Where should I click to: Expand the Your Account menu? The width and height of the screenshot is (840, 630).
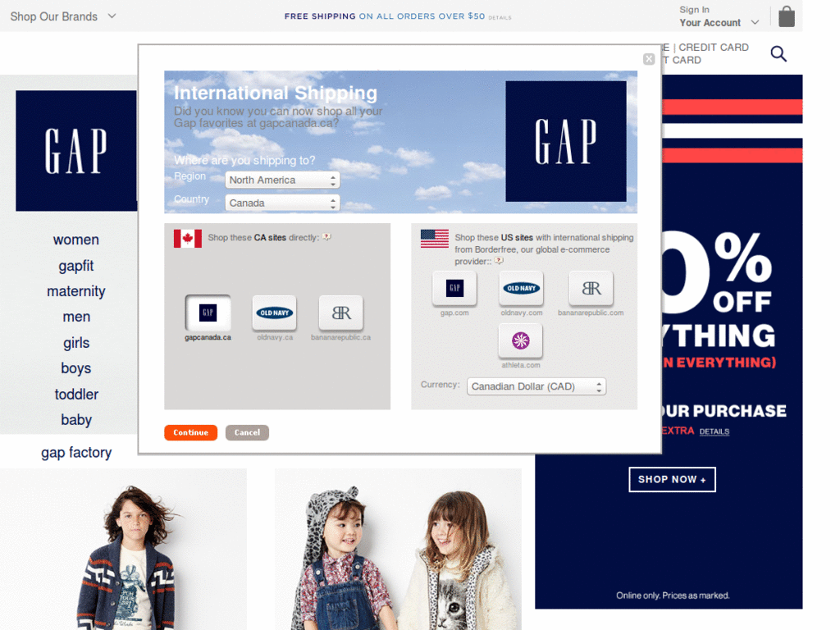pos(719,22)
